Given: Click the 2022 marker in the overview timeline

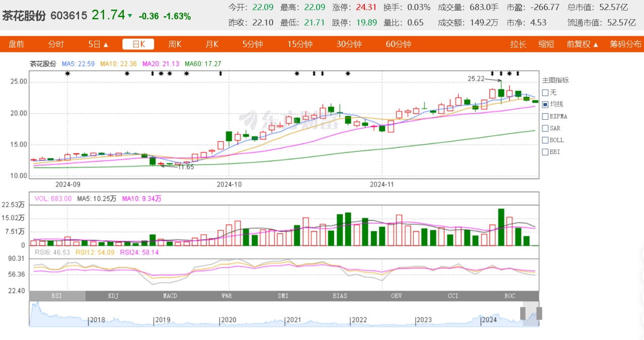Looking at the screenshot, I should click(359, 320).
